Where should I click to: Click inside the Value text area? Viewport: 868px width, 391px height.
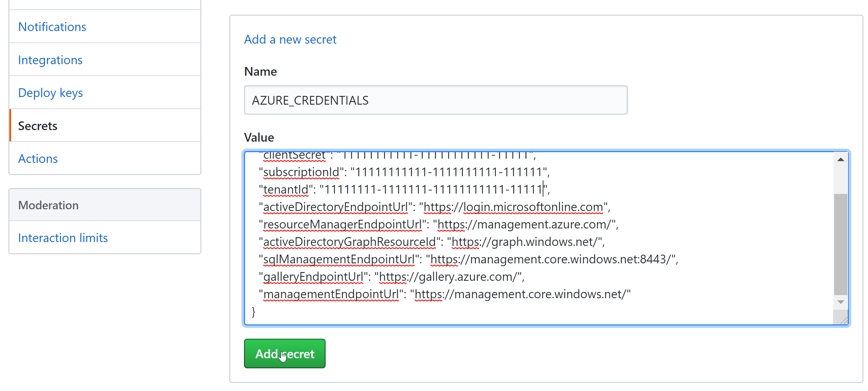coord(545,238)
